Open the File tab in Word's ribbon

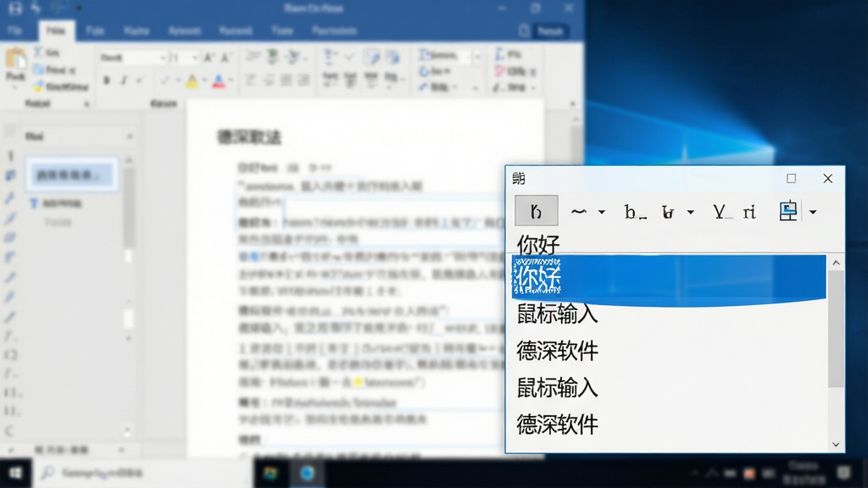[14, 31]
